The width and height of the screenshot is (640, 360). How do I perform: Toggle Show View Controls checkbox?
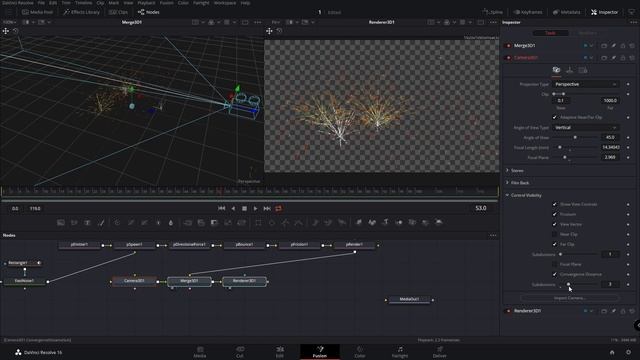(554, 204)
